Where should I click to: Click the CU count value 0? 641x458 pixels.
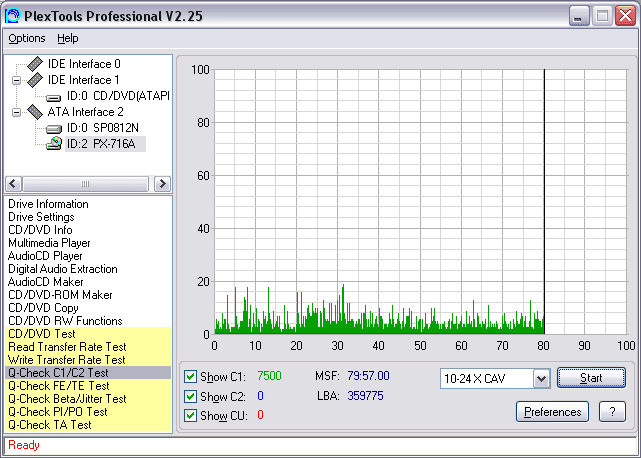[260, 415]
